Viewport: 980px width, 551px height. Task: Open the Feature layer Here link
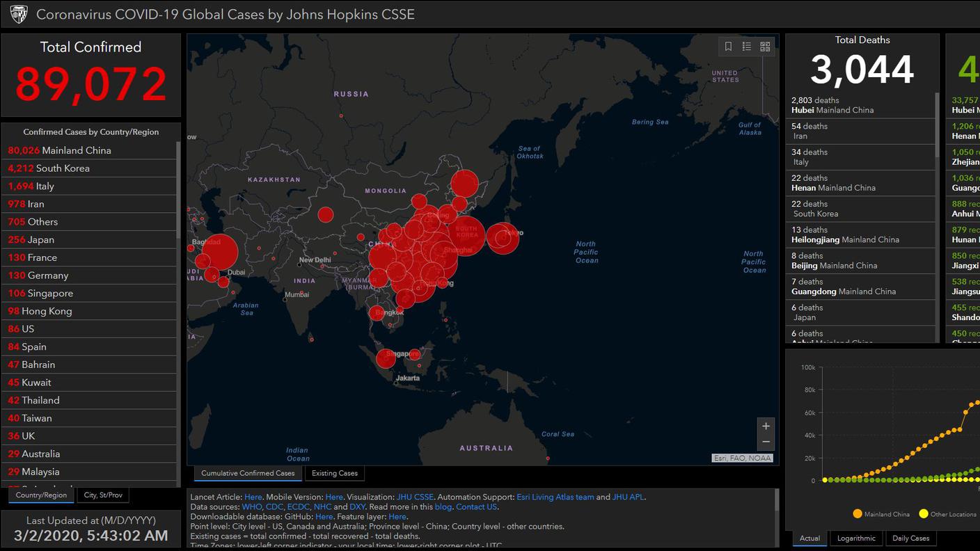(x=397, y=517)
